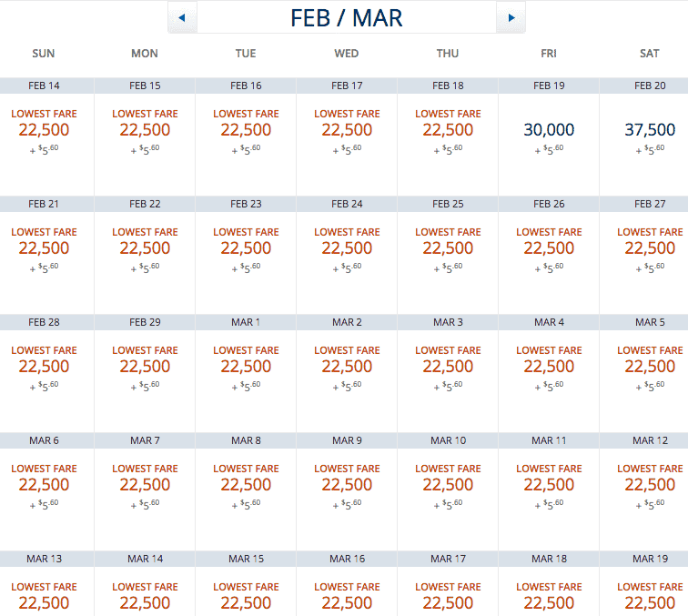Screen dimensions: 688x616
Task: Choose the Mar 5 Saturday fare
Action: tap(650, 367)
